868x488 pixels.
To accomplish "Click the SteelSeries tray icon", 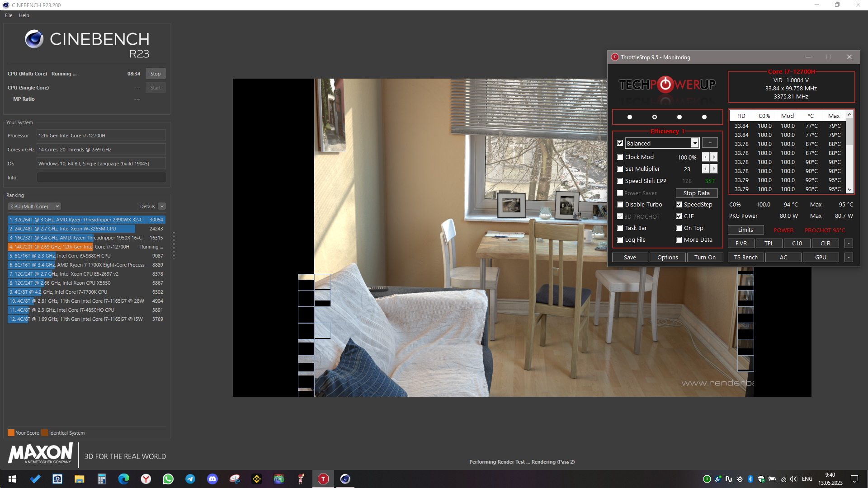I will point(740,479).
